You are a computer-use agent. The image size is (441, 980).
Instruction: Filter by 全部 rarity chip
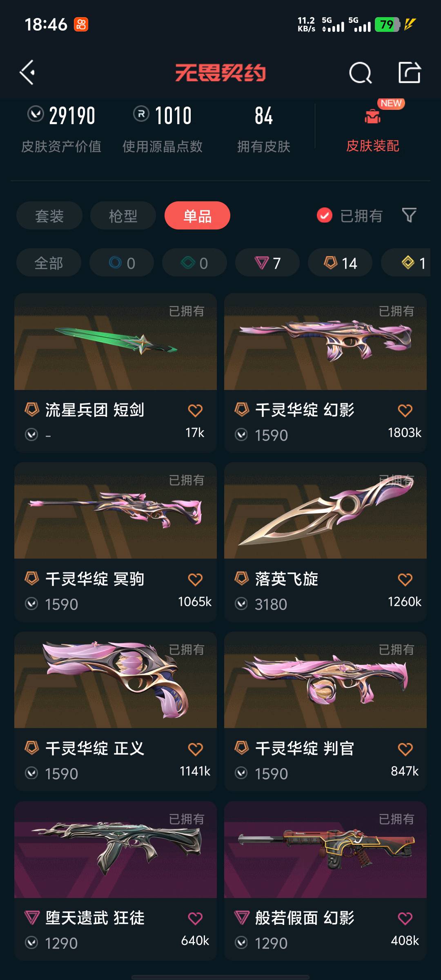point(49,263)
